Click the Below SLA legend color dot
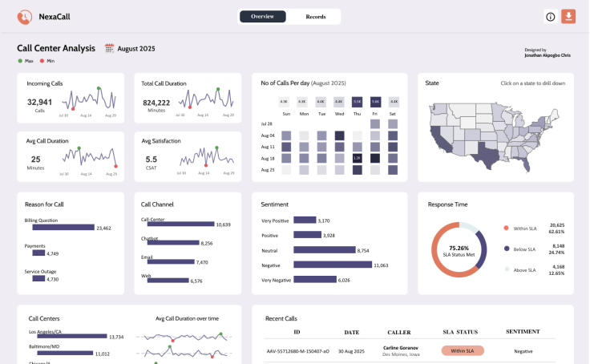 pyautogui.click(x=507, y=249)
